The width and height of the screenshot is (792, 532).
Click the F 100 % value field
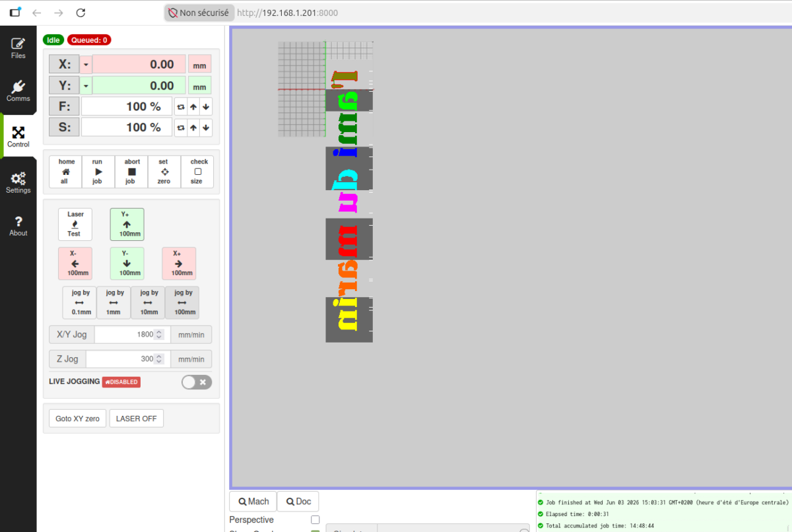click(x=127, y=106)
